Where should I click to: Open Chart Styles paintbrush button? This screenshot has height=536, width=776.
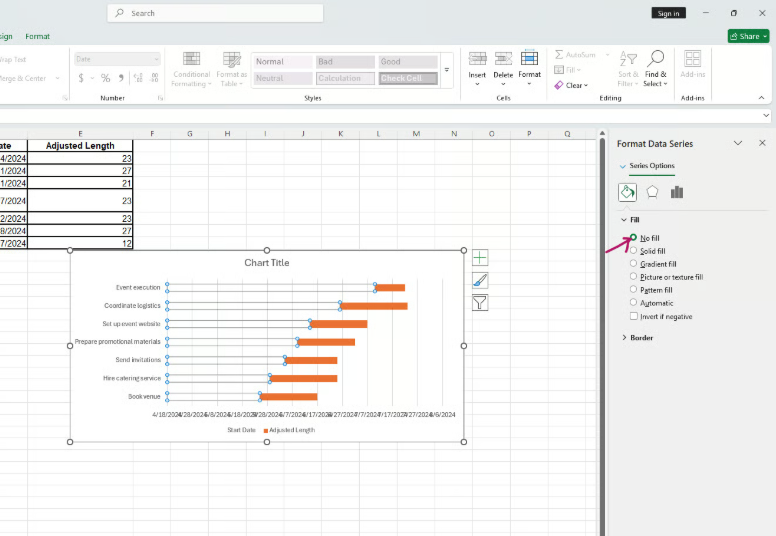480,280
